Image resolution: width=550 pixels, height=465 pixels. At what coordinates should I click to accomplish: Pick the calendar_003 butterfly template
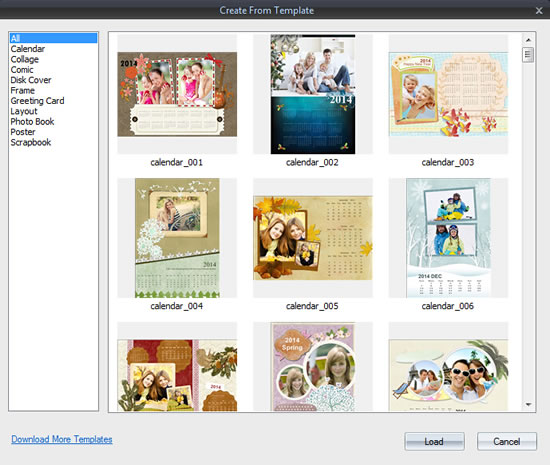click(448, 94)
